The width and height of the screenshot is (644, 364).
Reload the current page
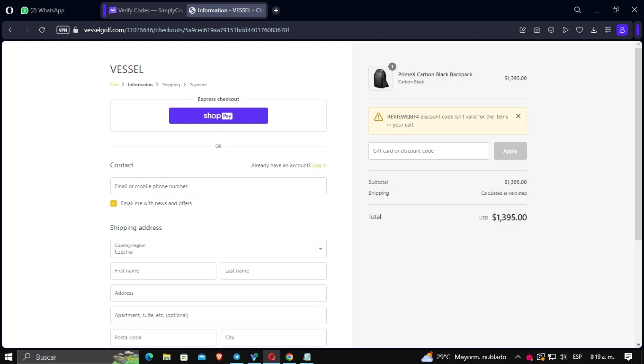pos(42,30)
